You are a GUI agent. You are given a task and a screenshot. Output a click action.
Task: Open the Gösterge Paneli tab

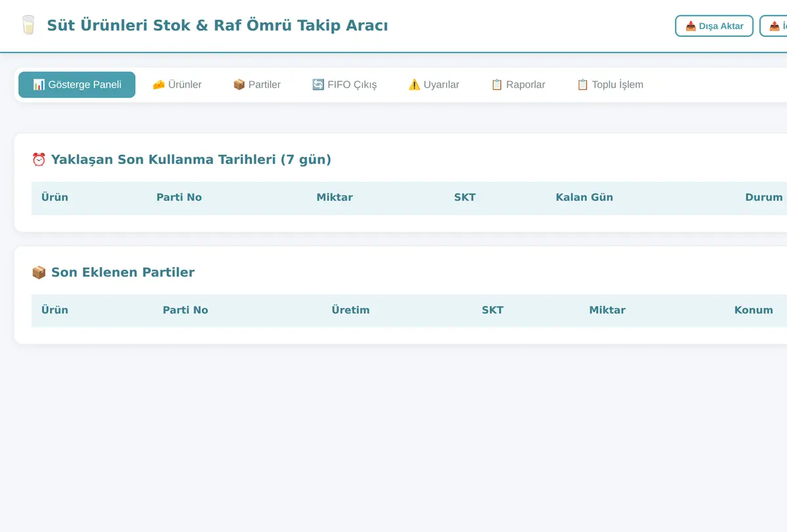tap(77, 85)
